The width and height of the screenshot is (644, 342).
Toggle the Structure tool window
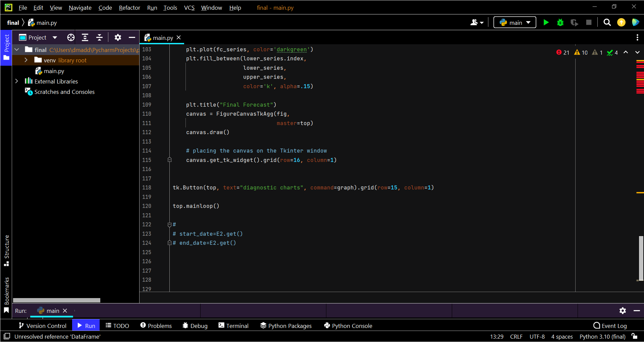coord(6,250)
